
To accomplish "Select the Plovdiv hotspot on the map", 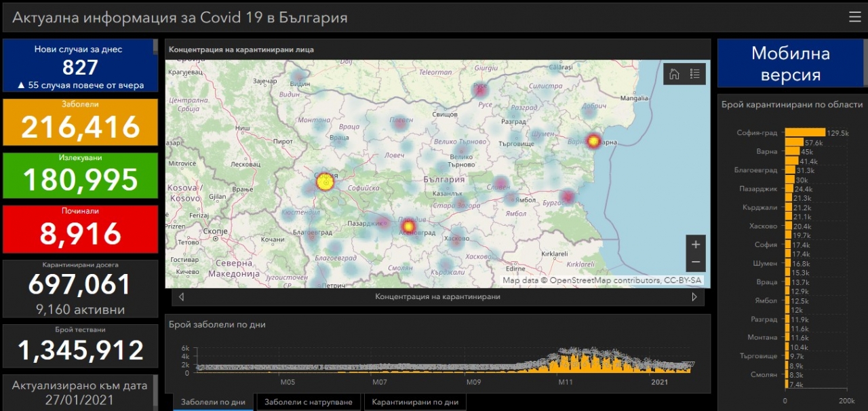I will click(408, 226).
